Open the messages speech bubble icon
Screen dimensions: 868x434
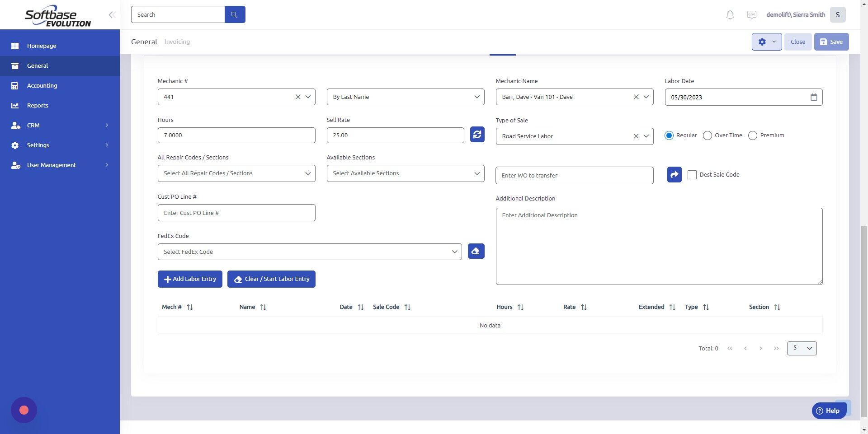tap(751, 14)
